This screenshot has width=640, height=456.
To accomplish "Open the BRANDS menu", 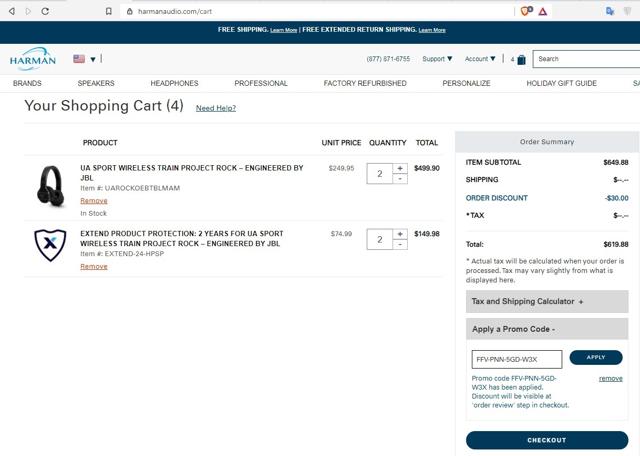I will [27, 83].
